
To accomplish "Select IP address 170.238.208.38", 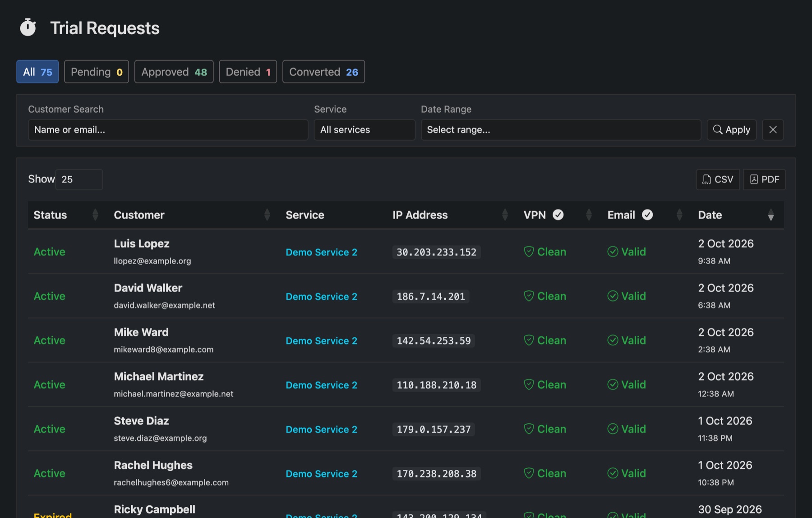I will point(436,473).
